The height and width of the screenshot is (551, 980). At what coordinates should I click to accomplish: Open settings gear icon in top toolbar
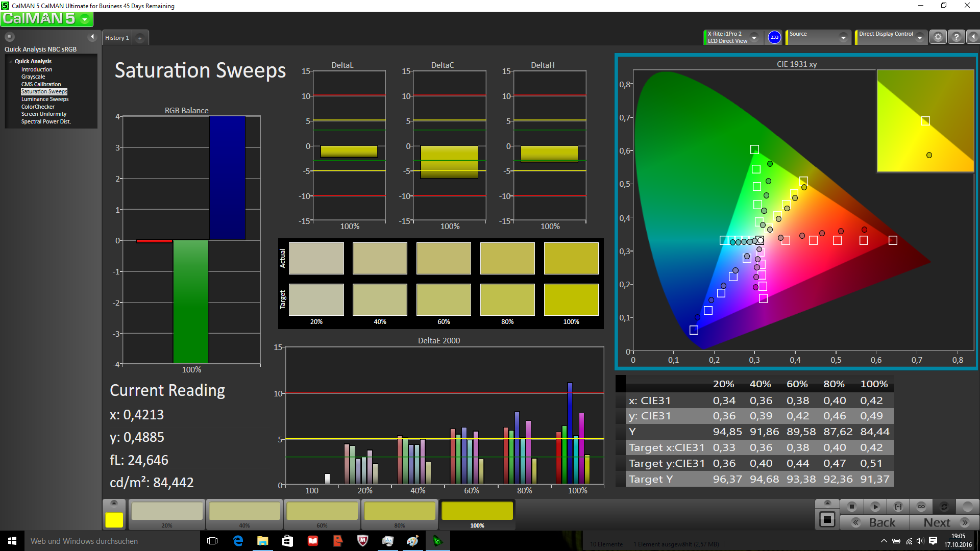938,37
